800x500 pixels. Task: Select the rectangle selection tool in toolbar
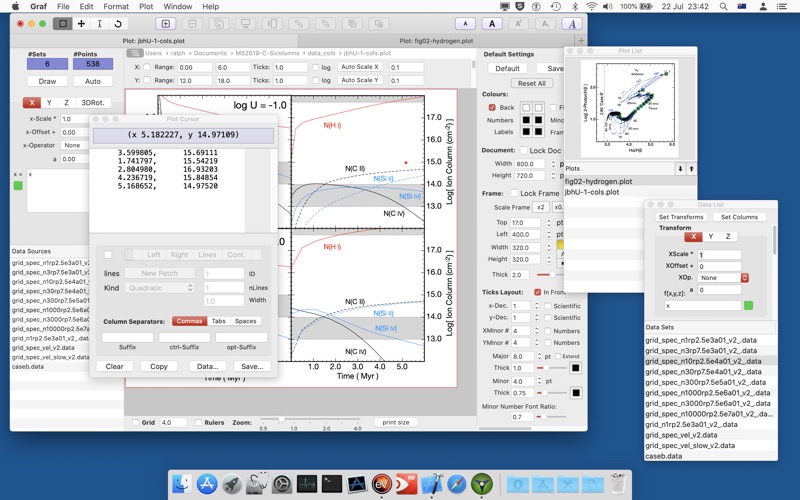pyautogui.click(x=63, y=23)
